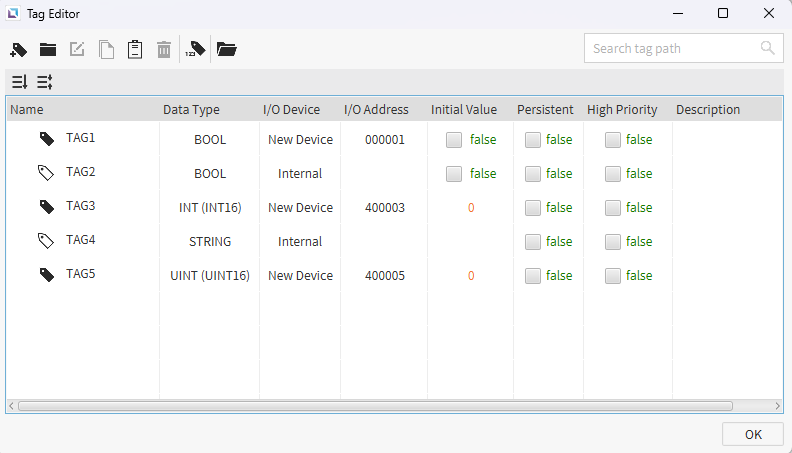Click the paste clipboard icon
The height and width of the screenshot is (453, 792).
(135, 49)
